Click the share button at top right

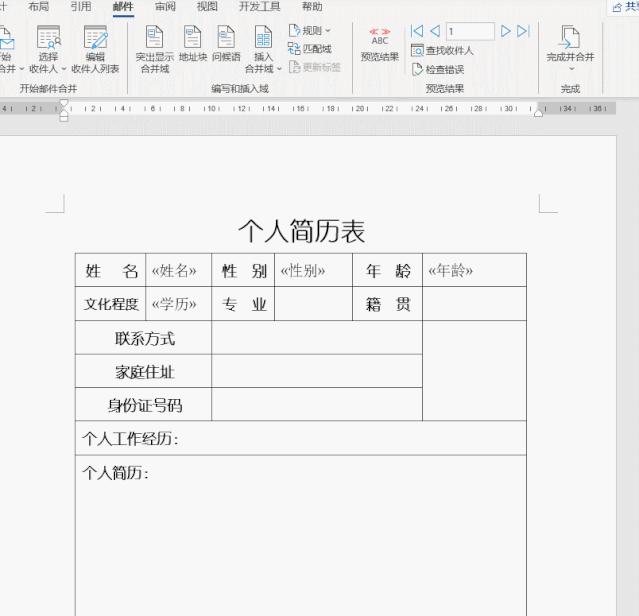coord(624,7)
